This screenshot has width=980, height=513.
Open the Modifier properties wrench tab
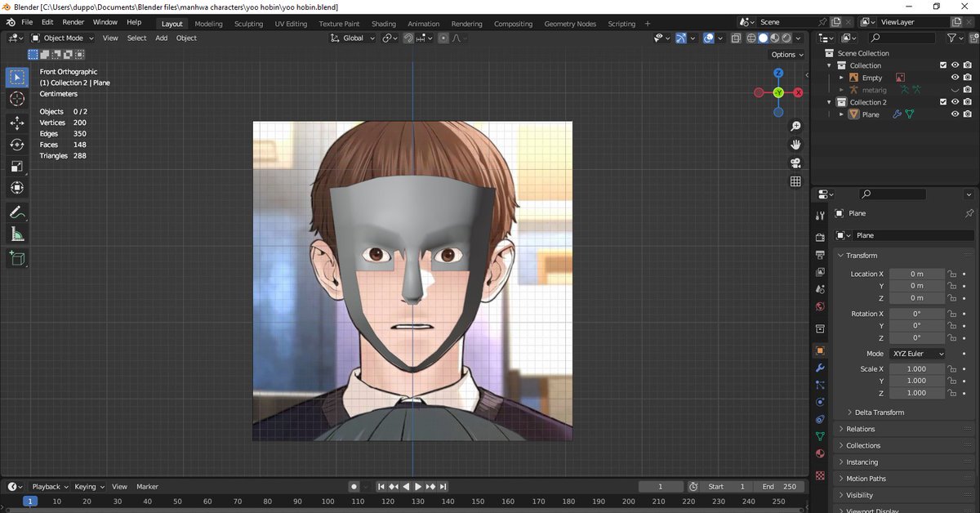coord(820,368)
